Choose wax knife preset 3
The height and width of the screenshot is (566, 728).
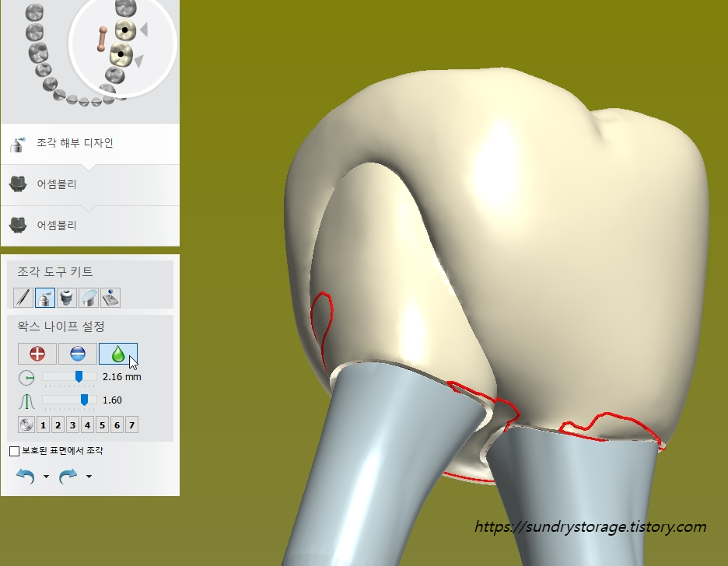point(73,425)
